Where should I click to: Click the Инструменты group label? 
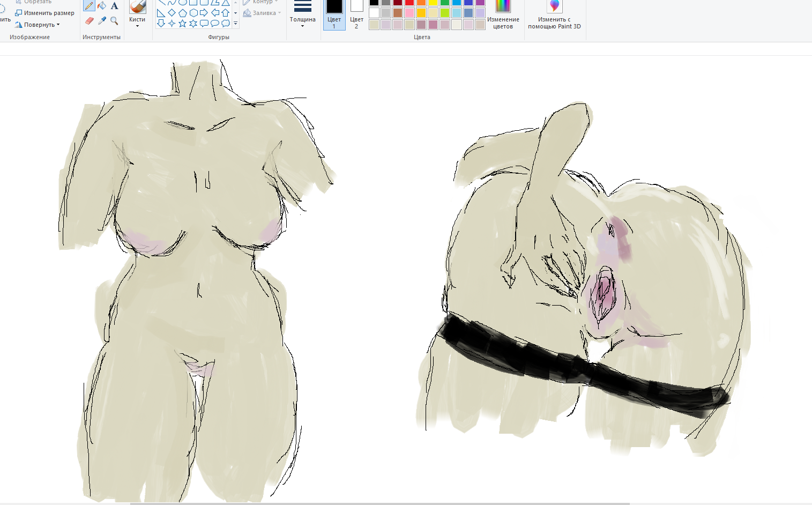(101, 37)
